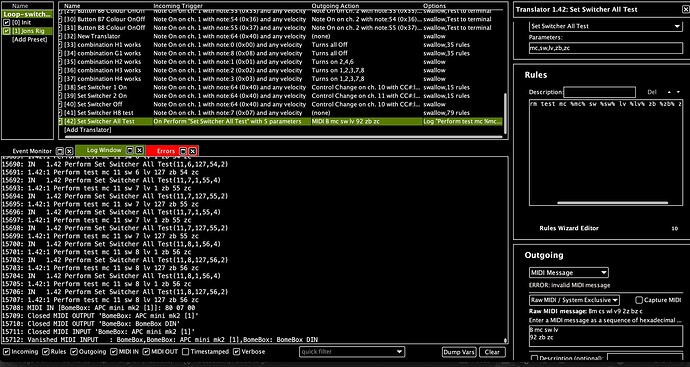
Task: Open the Rules Wizard Editor
Action: coord(569,228)
